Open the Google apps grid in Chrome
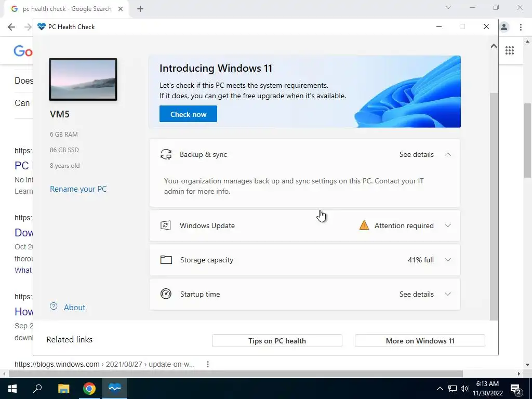Image resolution: width=532 pixels, height=399 pixels. pyautogui.click(x=510, y=50)
